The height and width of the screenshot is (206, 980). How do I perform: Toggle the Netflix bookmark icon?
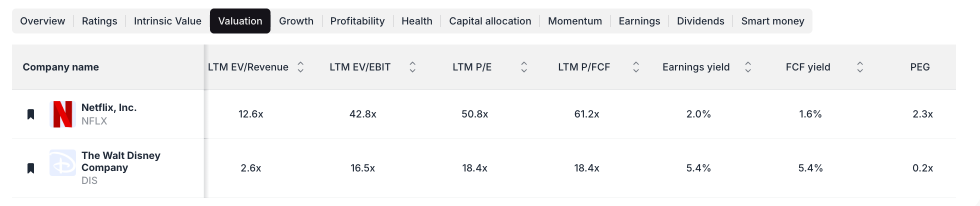30,114
